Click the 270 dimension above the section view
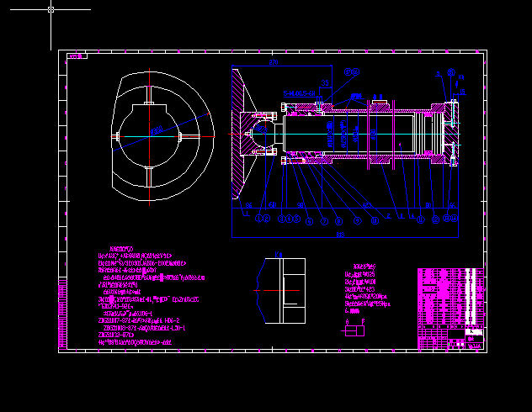Screen dimensions: 532x412 click(x=273, y=63)
